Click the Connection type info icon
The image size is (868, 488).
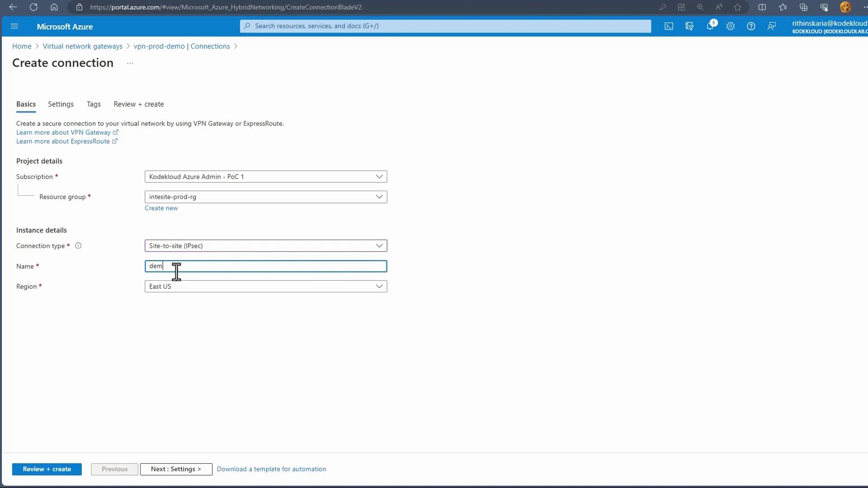point(78,246)
